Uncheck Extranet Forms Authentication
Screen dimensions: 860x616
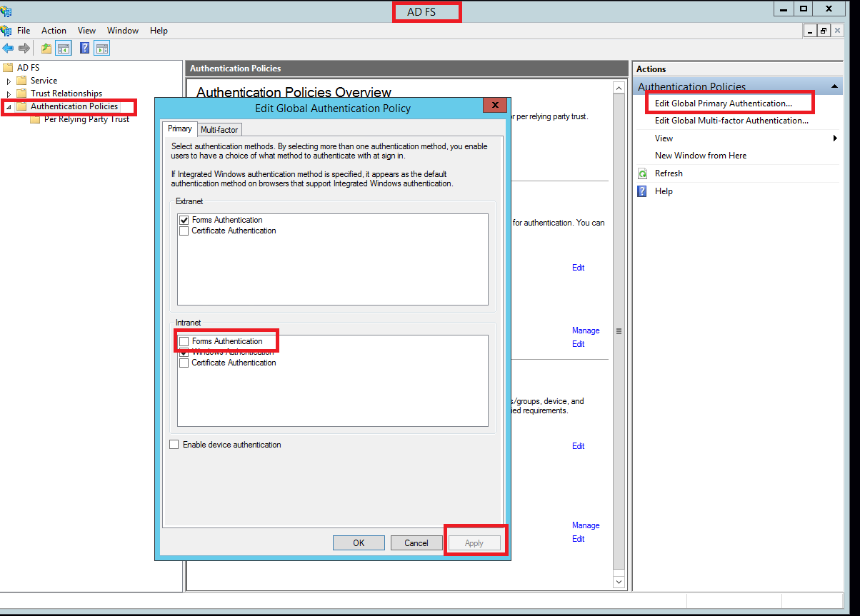click(184, 220)
